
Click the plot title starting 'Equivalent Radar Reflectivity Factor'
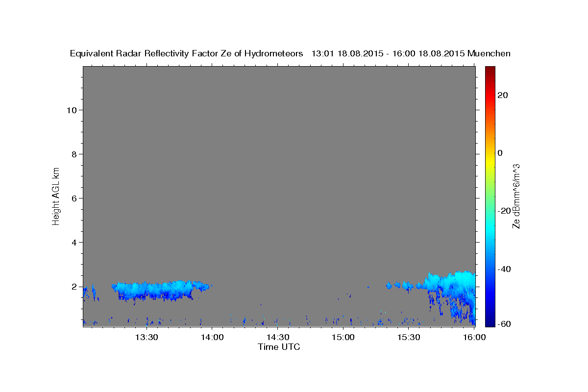pyautogui.click(x=290, y=53)
